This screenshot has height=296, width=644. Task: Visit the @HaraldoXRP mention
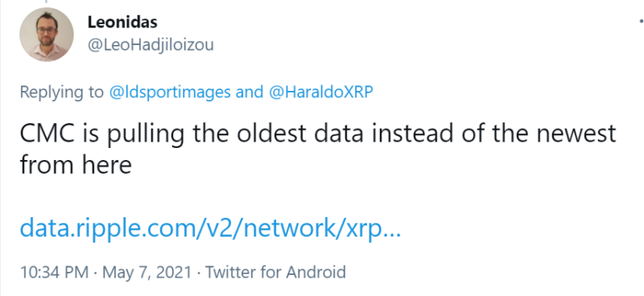(320, 92)
